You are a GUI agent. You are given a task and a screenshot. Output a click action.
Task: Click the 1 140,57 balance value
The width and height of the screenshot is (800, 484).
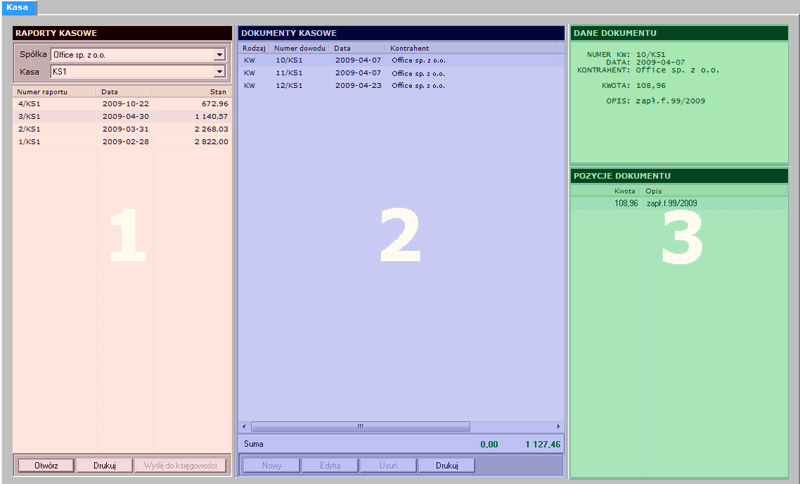pos(211,116)
